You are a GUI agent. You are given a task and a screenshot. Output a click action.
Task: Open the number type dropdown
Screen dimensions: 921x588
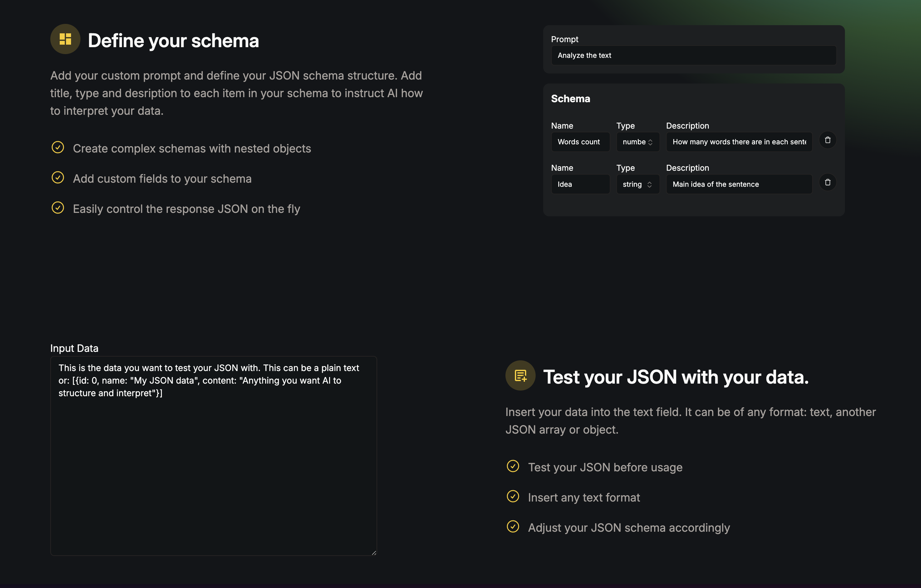637,142
